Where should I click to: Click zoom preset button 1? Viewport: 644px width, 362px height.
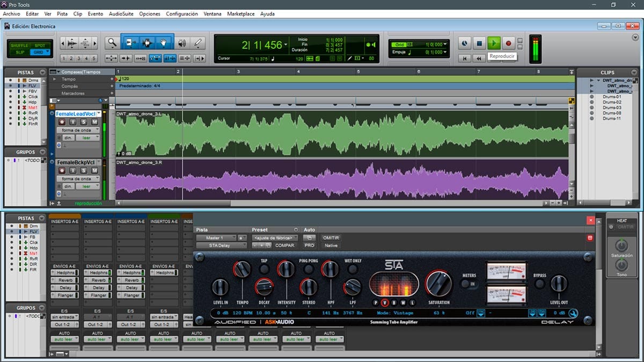(64, 58)
